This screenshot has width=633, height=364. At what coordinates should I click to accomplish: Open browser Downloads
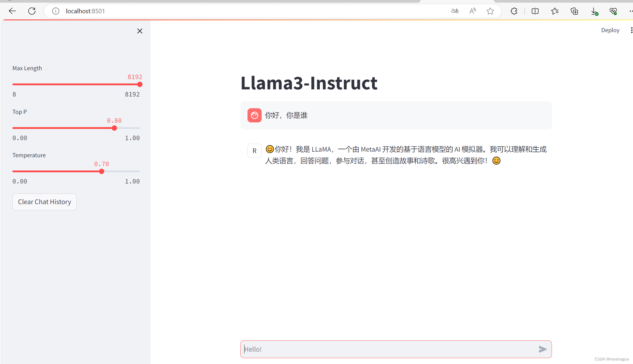point(594,11)
